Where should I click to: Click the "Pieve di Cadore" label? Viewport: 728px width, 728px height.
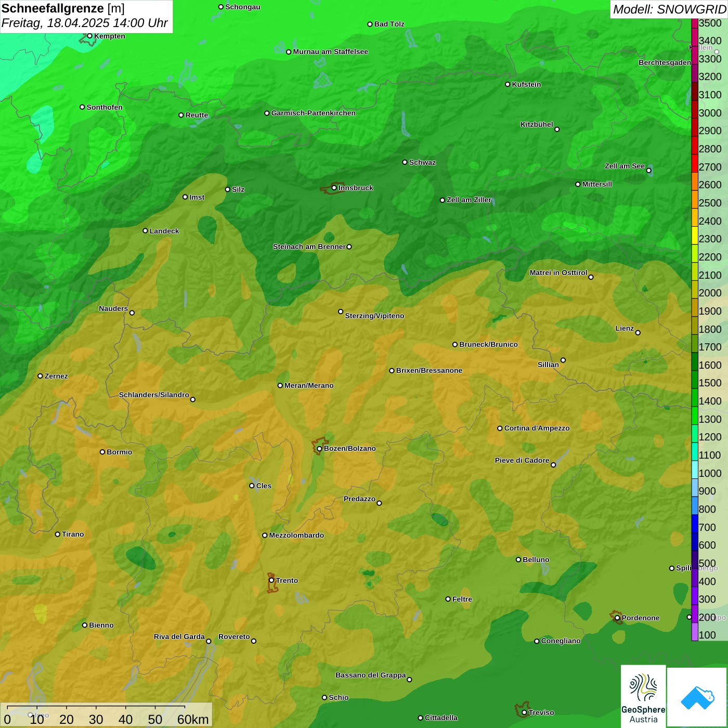[522, 460]
